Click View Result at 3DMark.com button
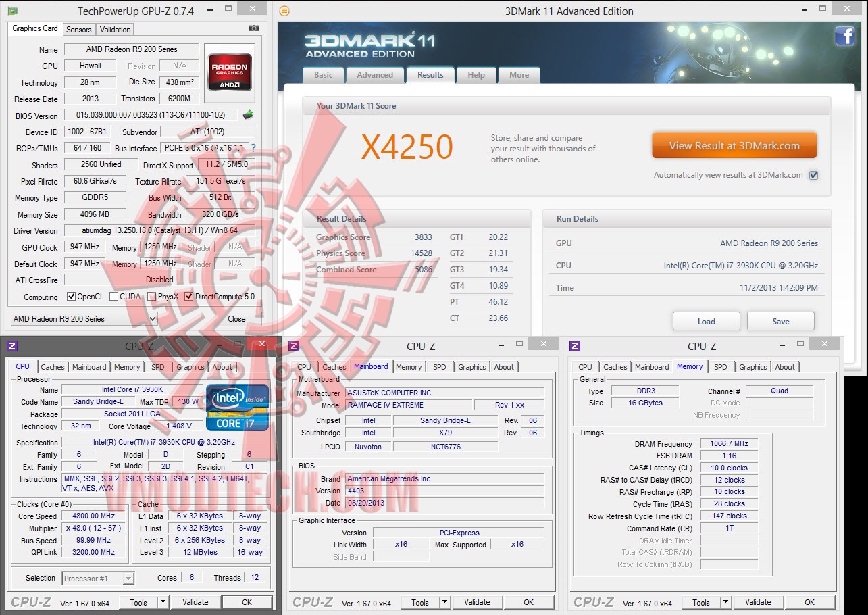 click(x=734, y=145)
